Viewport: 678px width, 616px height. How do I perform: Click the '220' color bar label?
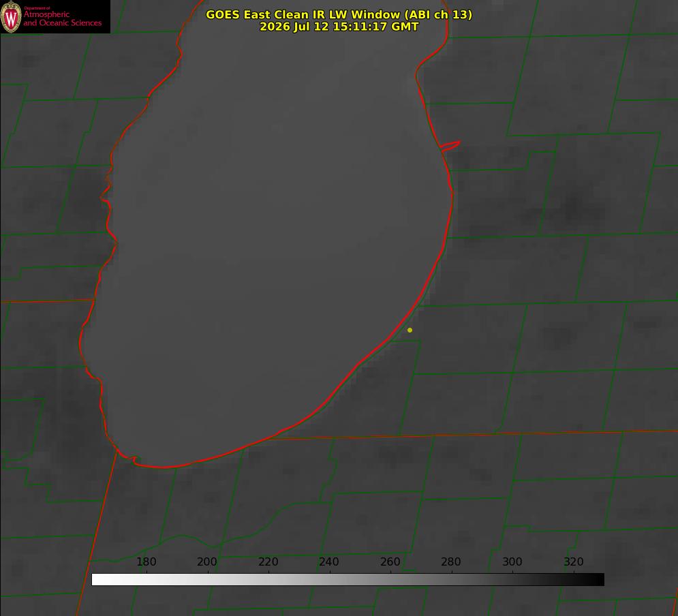tap(268, 561)
